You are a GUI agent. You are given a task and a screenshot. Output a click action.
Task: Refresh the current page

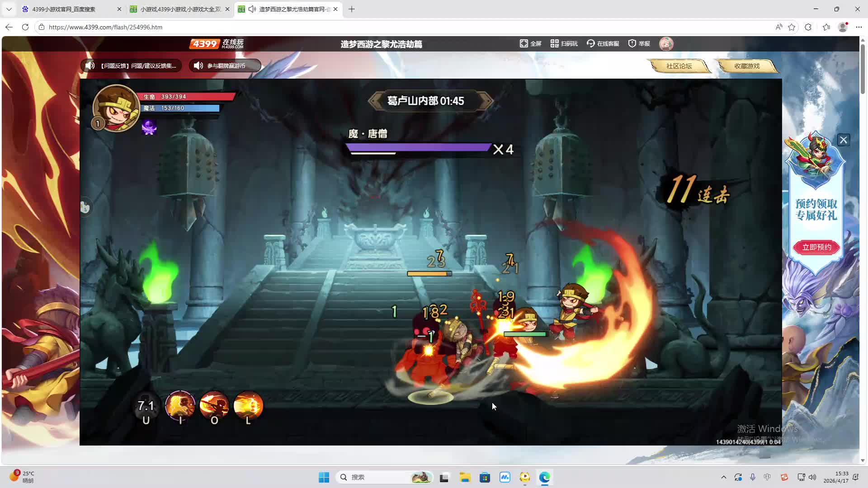coord(25,27)
